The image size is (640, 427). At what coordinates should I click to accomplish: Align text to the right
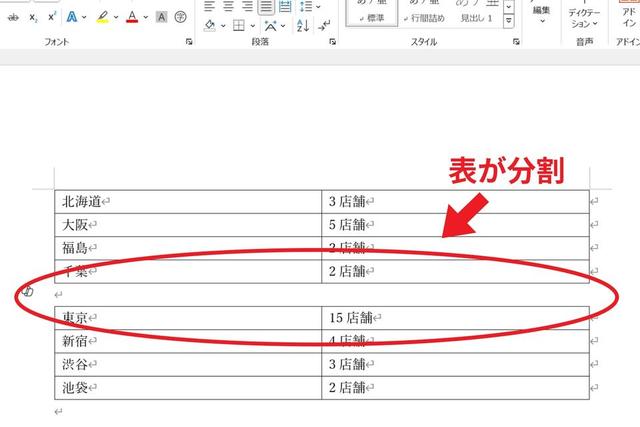247,6
